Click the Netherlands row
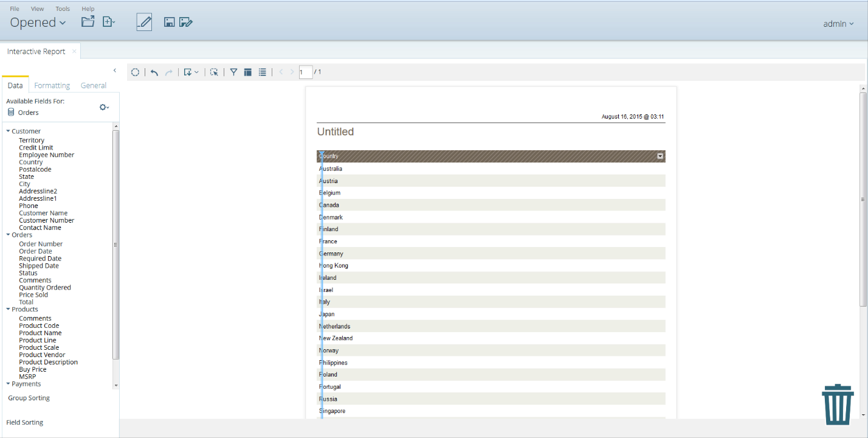 point(491,326)
